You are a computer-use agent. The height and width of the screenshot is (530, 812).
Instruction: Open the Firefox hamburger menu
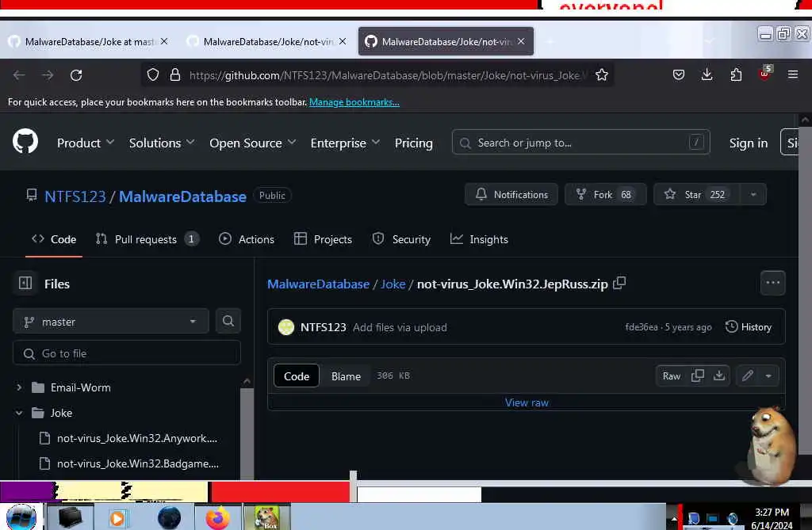coord(792,75)
